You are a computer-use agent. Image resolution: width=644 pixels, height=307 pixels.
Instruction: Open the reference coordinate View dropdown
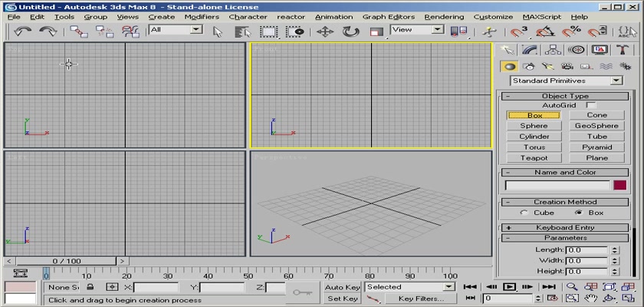[417, 29]
